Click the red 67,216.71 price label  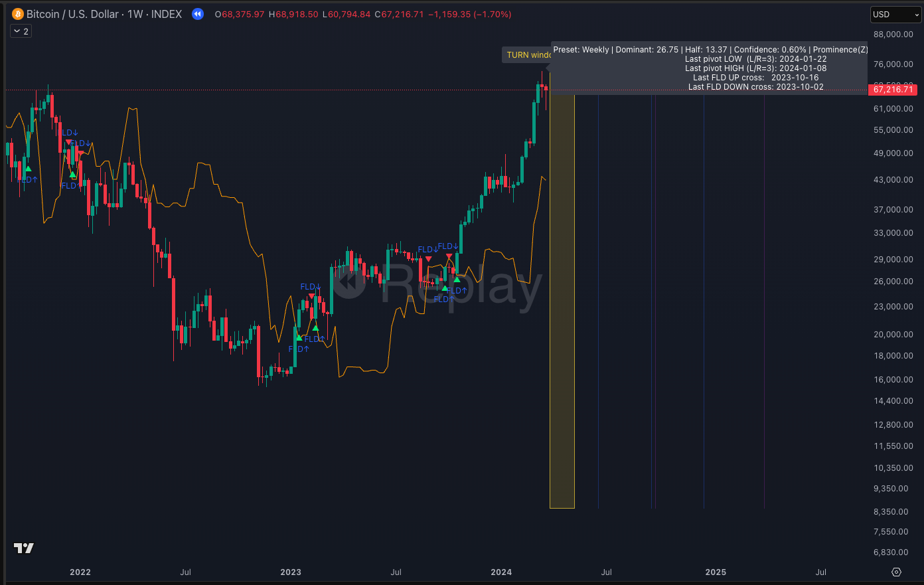pos(893,90)
